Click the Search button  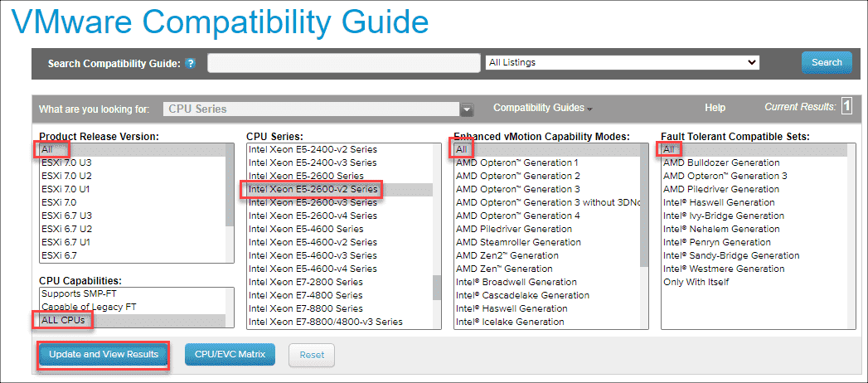[x=827, y=62]
